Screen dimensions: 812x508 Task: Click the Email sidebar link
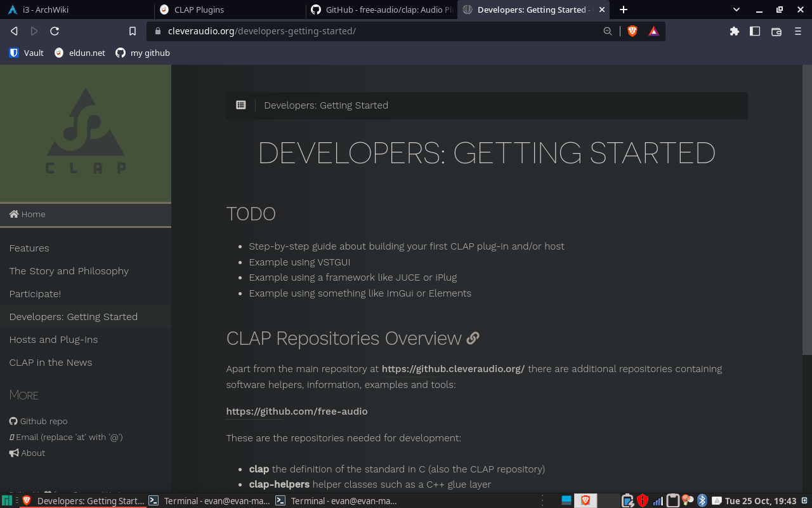point(66,437)
